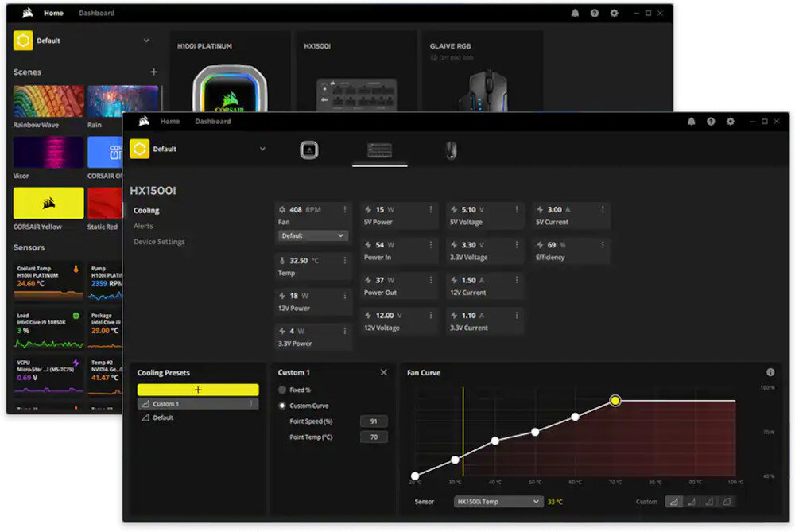Screen dimensions: 795x532
Task: Open the options menu on the 3.3V Voltage tile
Action: point(517,245)
